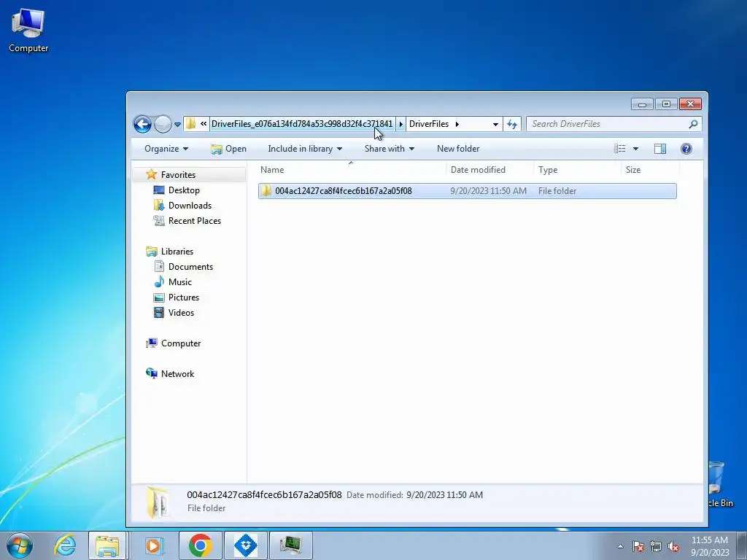Create a New folder
The image size is (747, 560).
pos(458,149)
